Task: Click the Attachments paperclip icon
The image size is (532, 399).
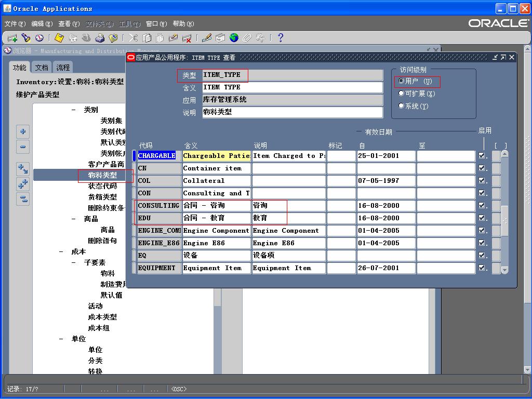Action: click(x=247, y=38)
